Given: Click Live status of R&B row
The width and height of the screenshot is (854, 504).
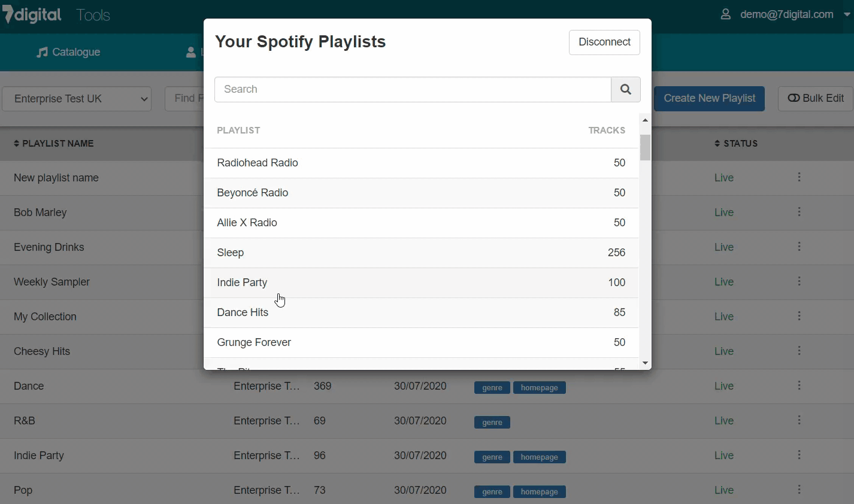Looking at the screenshot, I should pos(724,421).
